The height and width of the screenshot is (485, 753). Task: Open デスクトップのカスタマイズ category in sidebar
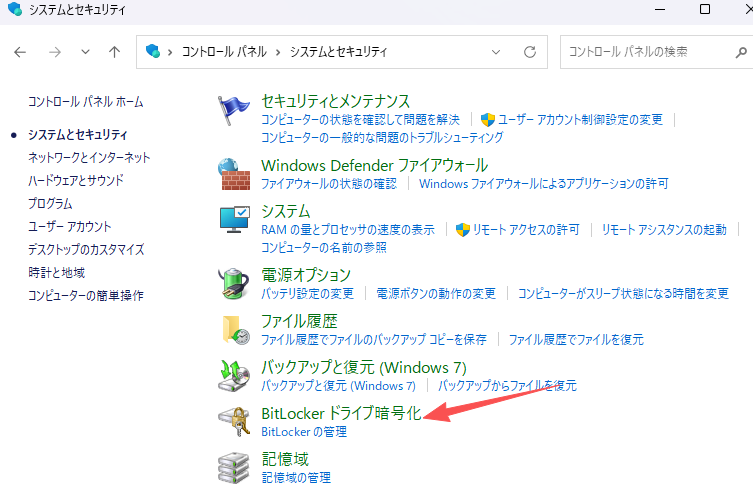[86, 250]
